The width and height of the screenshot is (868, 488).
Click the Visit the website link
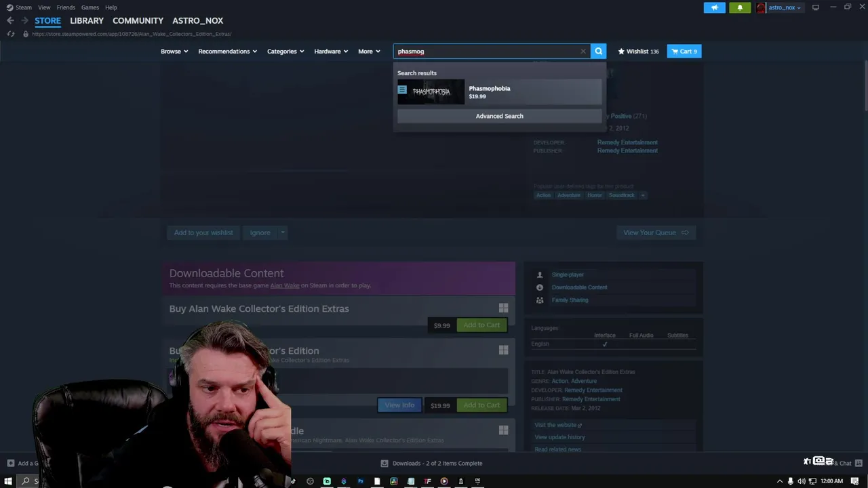click(558, 425)
